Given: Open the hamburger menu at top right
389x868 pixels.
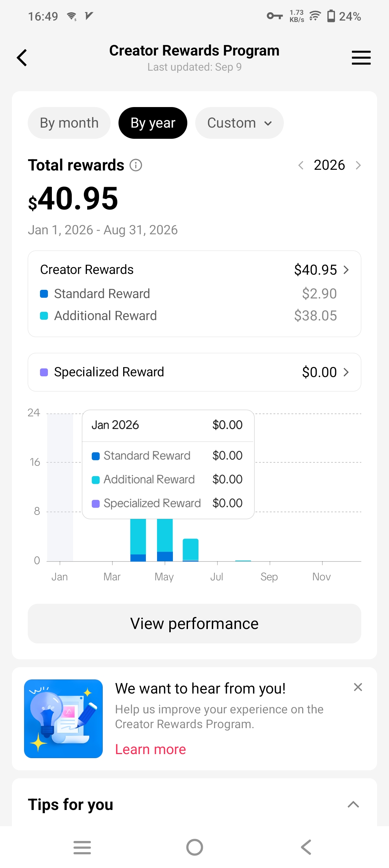Looking at the screenshot, I should [361, 58].
